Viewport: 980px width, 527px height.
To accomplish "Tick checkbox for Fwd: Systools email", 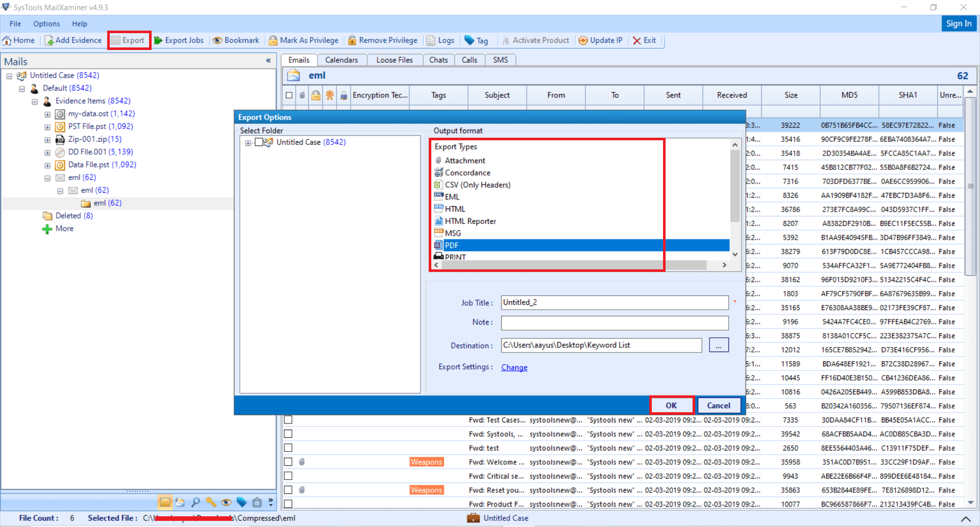I will point(288,434).
